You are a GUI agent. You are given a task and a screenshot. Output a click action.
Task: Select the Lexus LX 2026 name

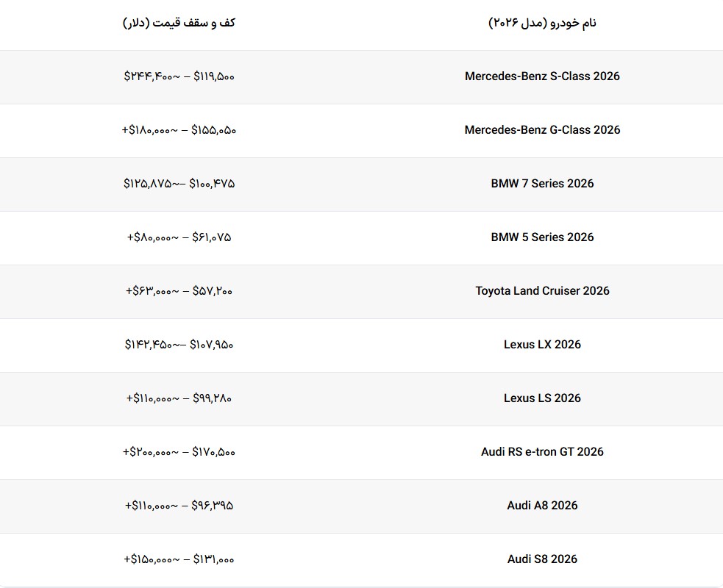click(x=542, y=345)
